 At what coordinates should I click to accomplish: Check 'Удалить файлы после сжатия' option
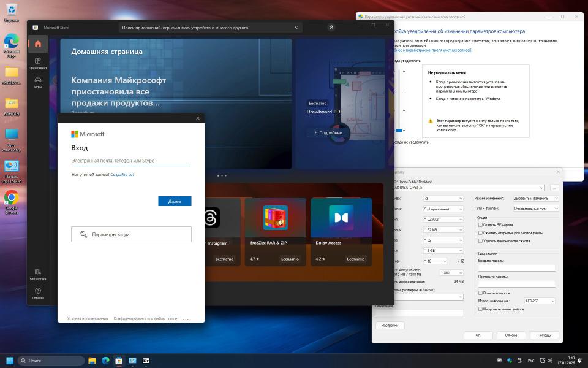(x=480, y=241)
